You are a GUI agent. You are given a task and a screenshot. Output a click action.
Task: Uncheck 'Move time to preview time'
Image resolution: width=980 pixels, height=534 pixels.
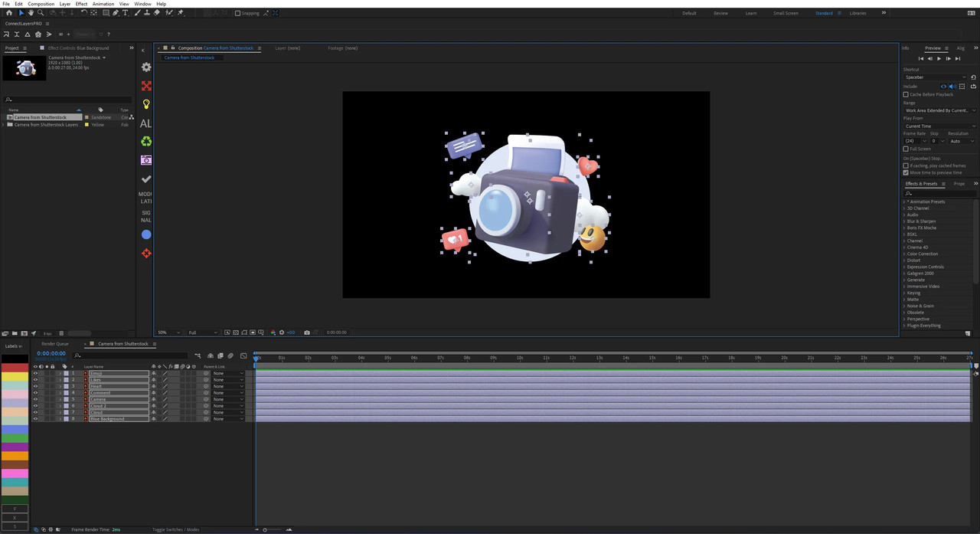point(906,172)
